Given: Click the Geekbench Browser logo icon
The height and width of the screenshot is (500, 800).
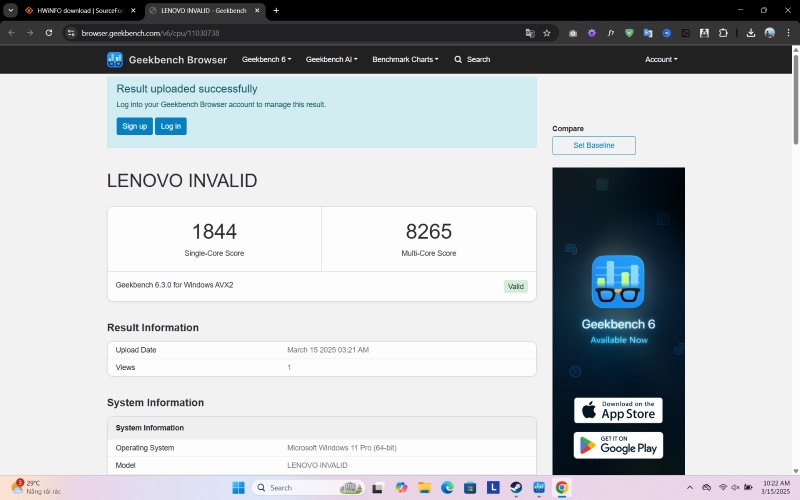Looking at the screenshot, I should click(115, 60).
